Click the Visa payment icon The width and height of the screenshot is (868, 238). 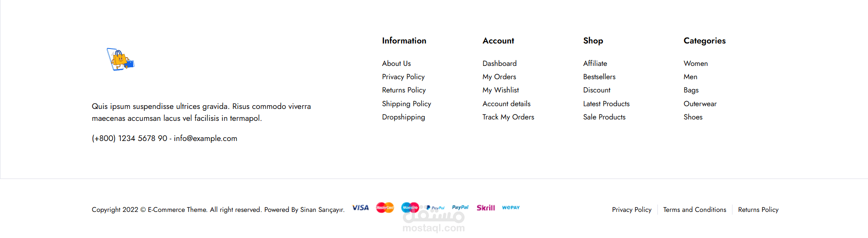click(360, 208)
